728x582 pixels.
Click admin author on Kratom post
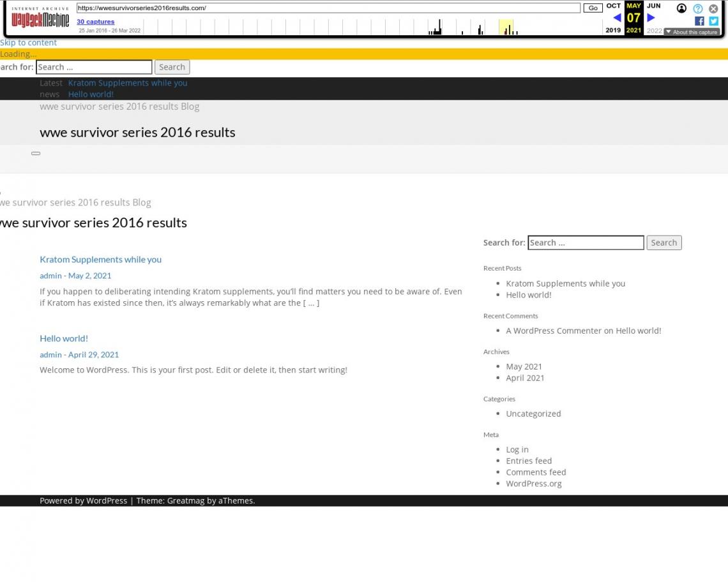(50, 276)
